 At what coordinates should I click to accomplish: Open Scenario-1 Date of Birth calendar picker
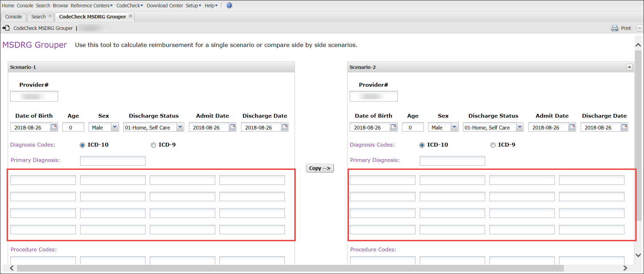[x=54, y=127]
